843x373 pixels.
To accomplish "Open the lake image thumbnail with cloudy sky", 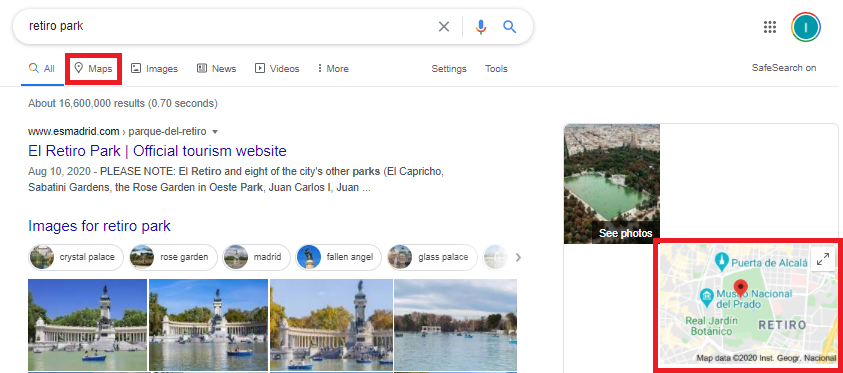I will click(455, 325).
